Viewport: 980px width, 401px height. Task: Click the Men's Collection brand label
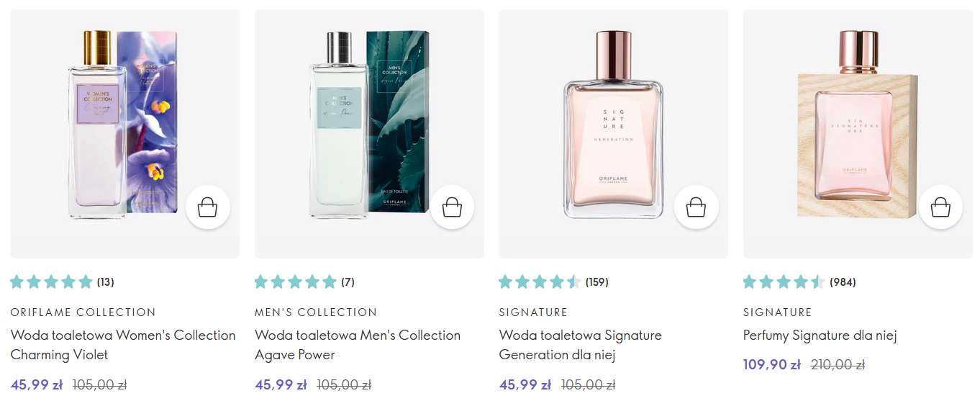[x=316, y=312]
